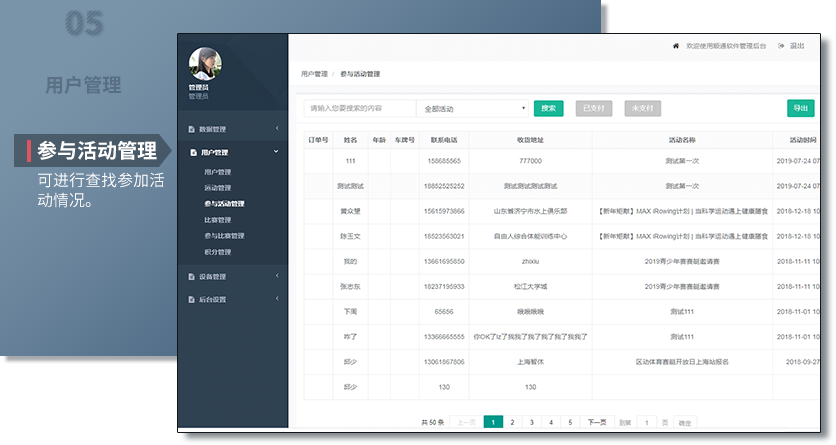This screenshot has height=445, width=836.
Task: Expand the 设备管理 menu chevron
Action: [x=277, y=276]
